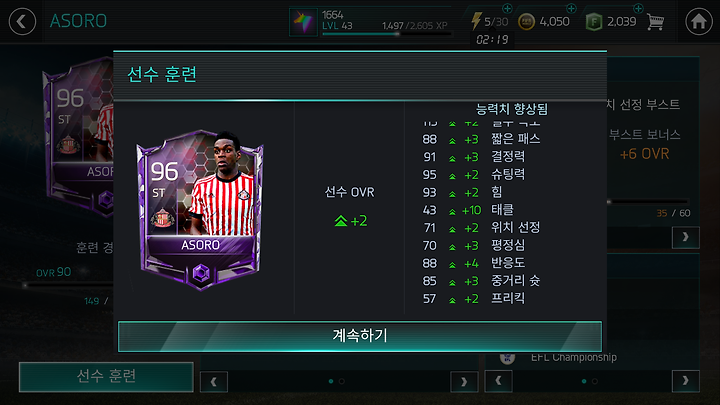Tap the gold coin currency icon
The image size is (720, 405).
(x=526, y=22)
